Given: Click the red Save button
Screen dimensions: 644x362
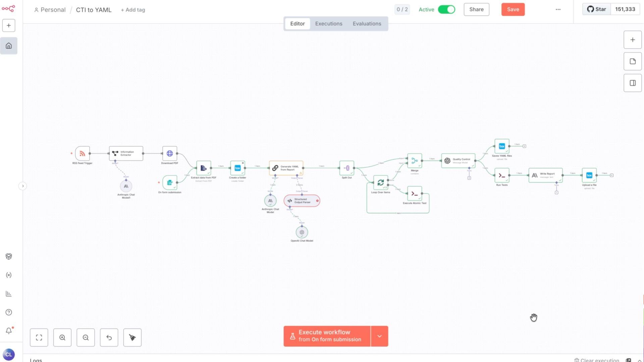Looking at the screenshot, I should pos(513,9).
